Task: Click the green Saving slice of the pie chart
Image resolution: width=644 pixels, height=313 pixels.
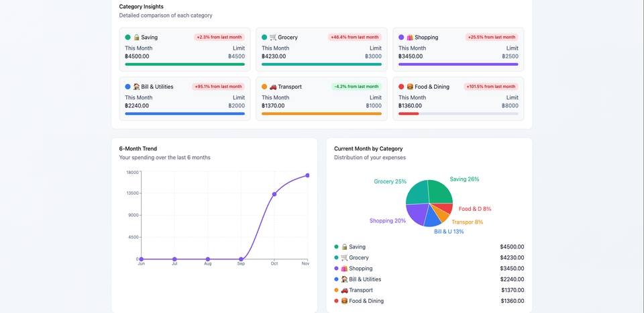Action: point(440,192)
